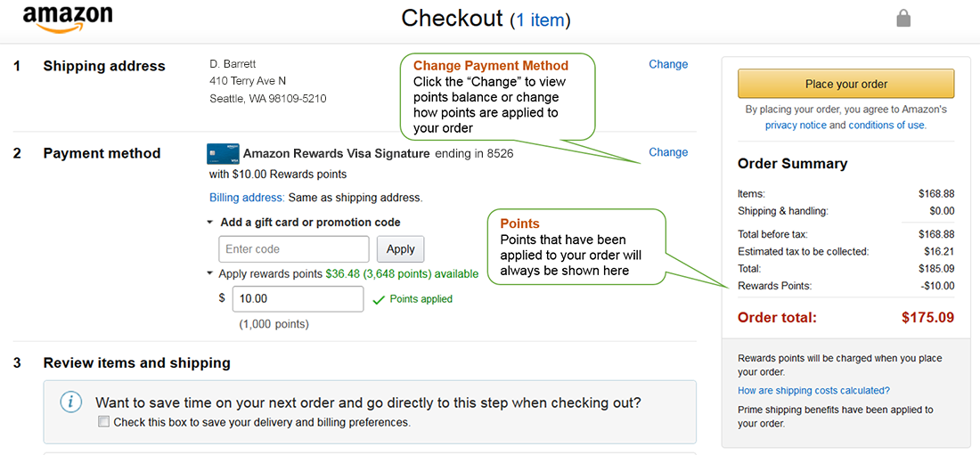
Task: Focus the Enter code input field
Action: pyautogui.click(x=293, y=249)
